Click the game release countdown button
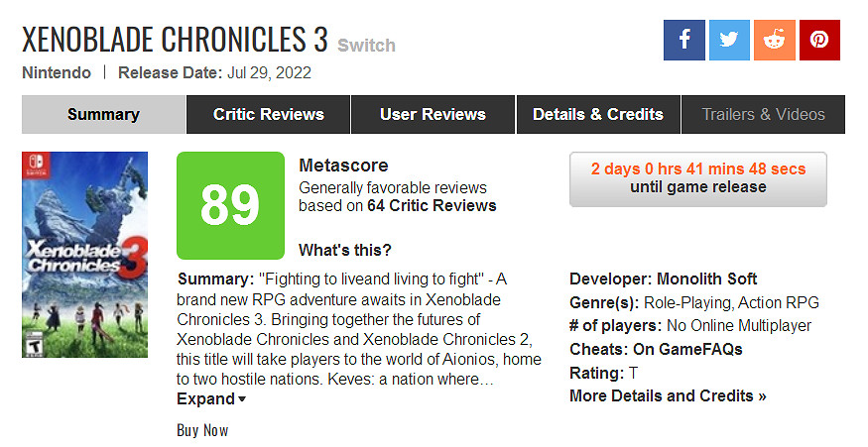Viewport: 868px width, 447px height. [x=697, y=178]
